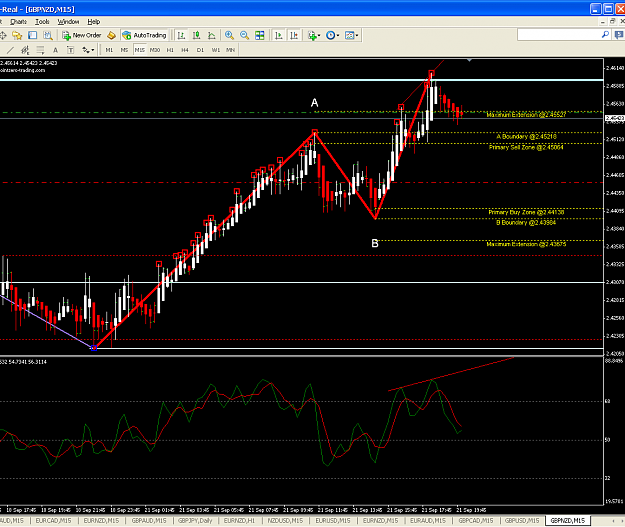Screen dimensions: 625x527
Task: Switch to the M5 timeframe
Action: pyautogui.click(x=124, y=50)
